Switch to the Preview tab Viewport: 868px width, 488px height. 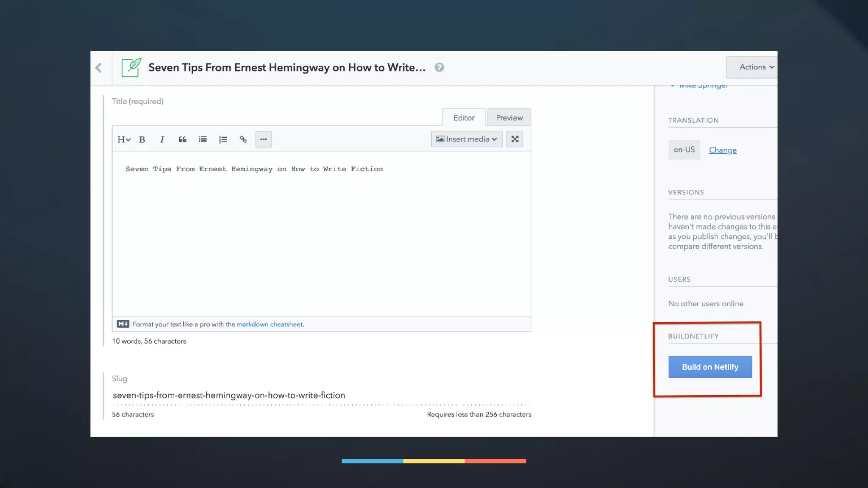[x=509, y=118]
